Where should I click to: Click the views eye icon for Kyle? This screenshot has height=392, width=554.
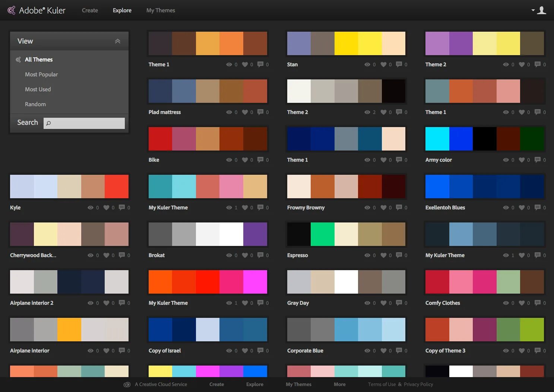pyautogui.click(x=91, y=208)
